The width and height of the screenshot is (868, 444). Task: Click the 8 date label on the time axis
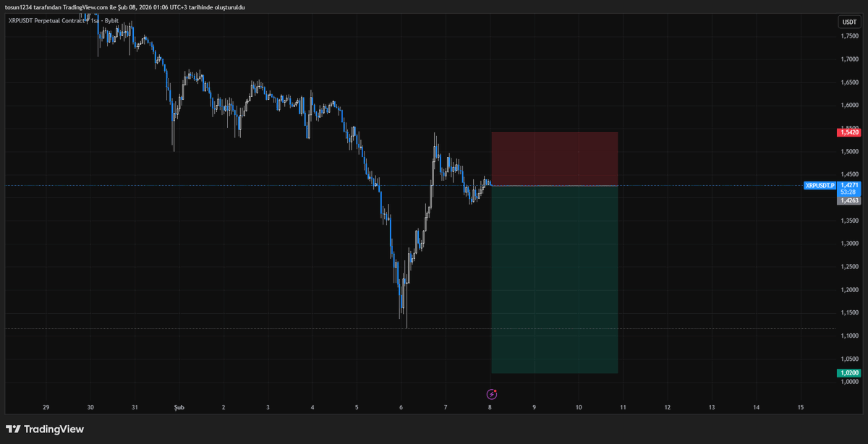490,408
